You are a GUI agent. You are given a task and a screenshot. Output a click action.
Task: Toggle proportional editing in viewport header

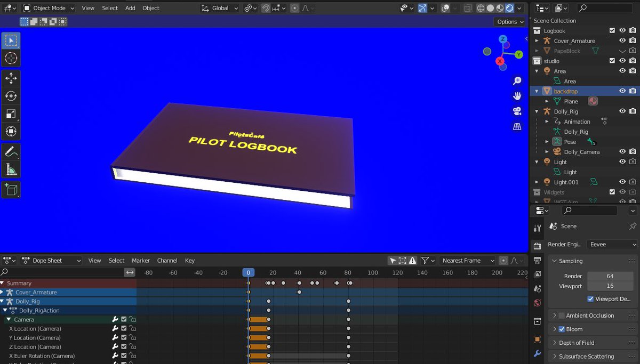[x=294, y=8]
